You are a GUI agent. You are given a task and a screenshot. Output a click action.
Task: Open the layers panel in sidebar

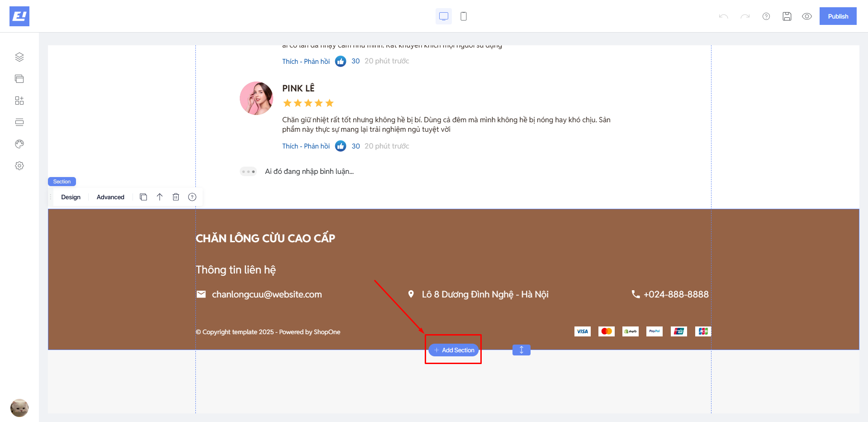19,57
